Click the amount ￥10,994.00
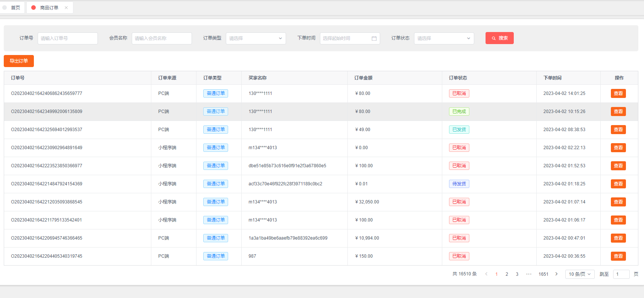The width and height of the screenshot is (644, 298). 367,238
